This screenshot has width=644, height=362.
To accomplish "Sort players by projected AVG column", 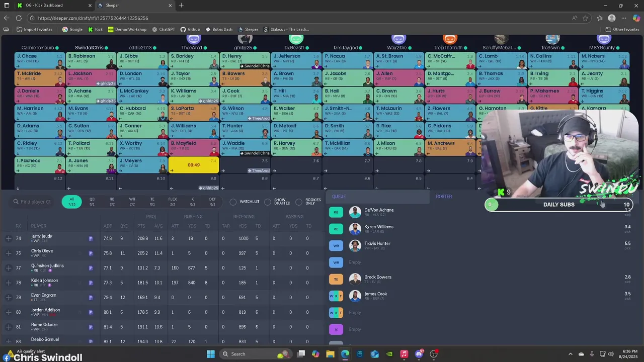I will tap(158, 226).
